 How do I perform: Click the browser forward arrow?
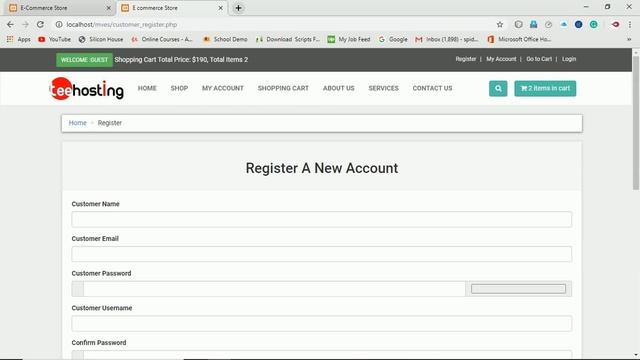25,24
